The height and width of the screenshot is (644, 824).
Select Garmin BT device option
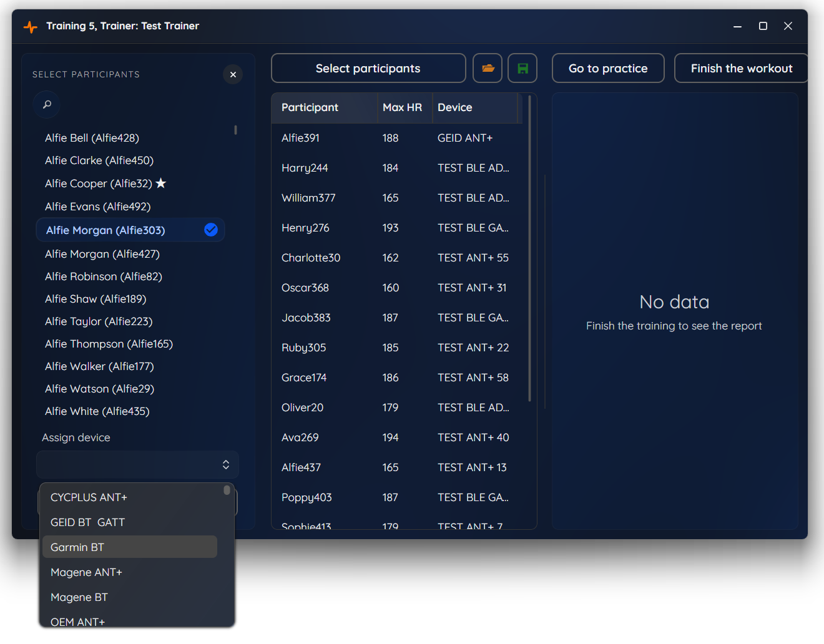pyautogui.click(x=130, y=547)
